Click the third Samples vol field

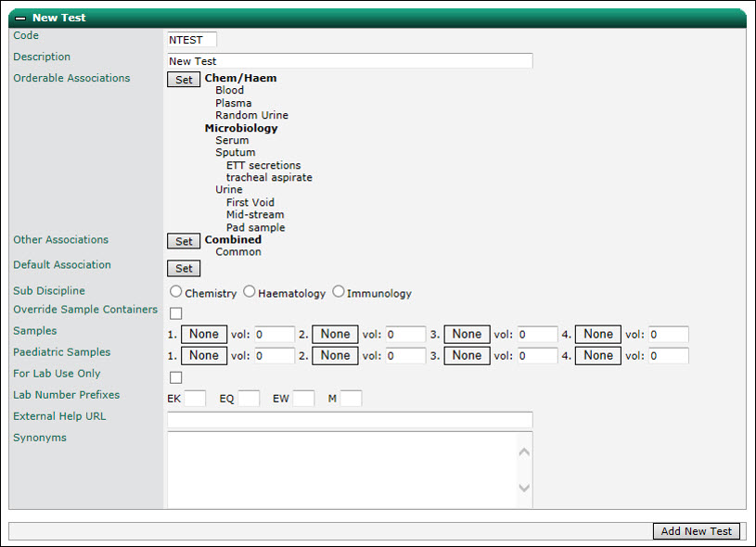pos(538,334)
